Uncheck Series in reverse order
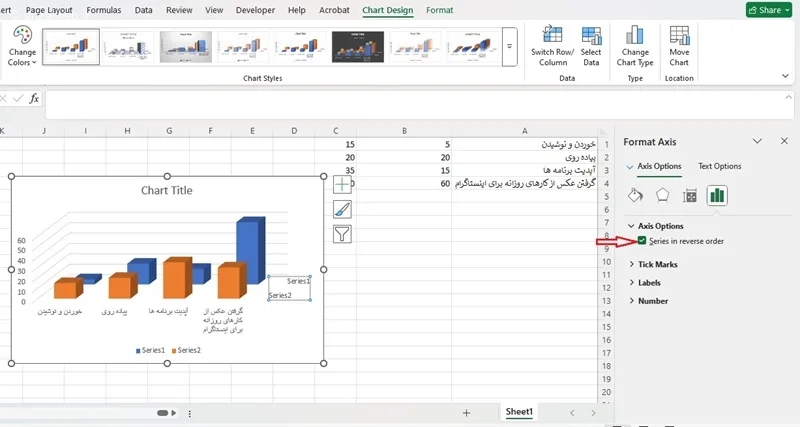The height and width of the screenshot is (427, 800). [642, 241]
